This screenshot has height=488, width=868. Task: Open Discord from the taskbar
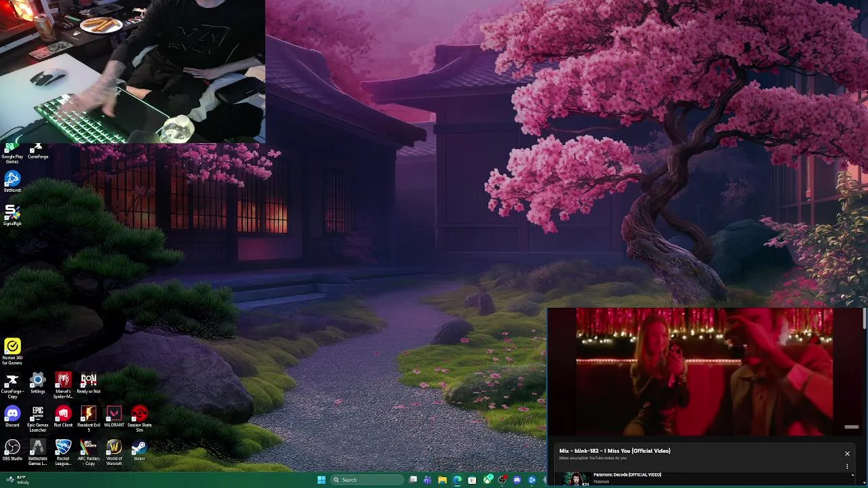(x=517, y=480)
